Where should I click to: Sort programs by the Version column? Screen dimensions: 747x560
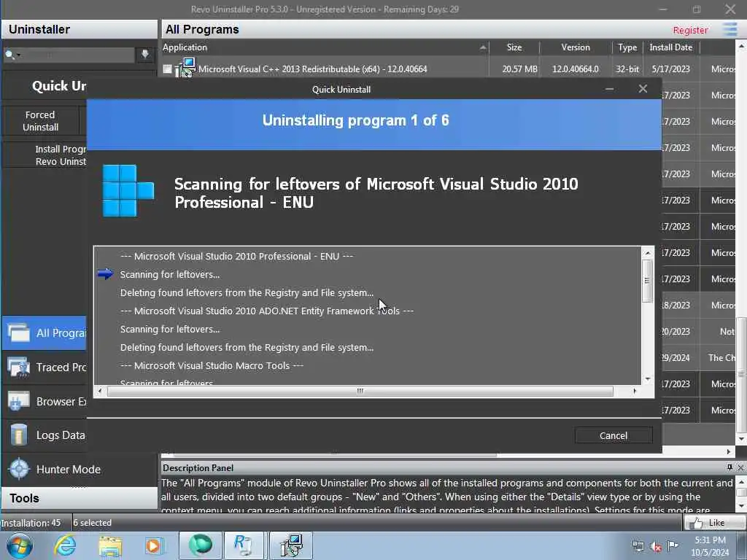(x=575, y=47)
